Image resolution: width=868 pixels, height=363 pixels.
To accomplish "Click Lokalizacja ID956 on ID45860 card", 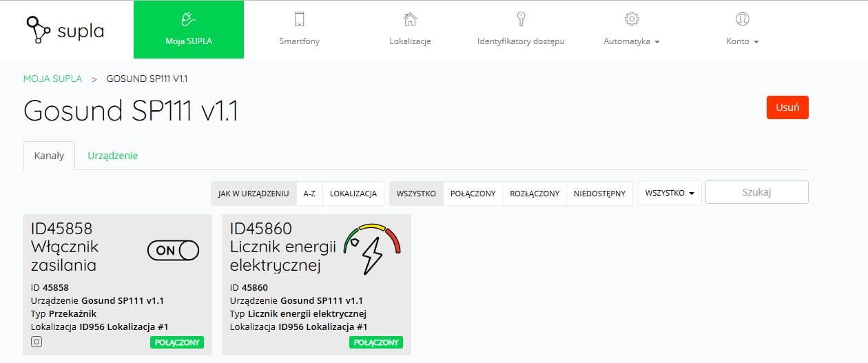I will click(299, 327).
